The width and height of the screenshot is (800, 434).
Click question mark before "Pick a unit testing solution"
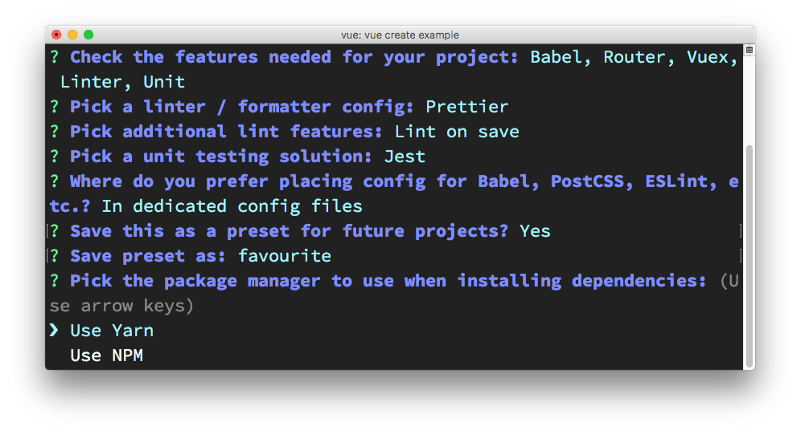(55, 156)
